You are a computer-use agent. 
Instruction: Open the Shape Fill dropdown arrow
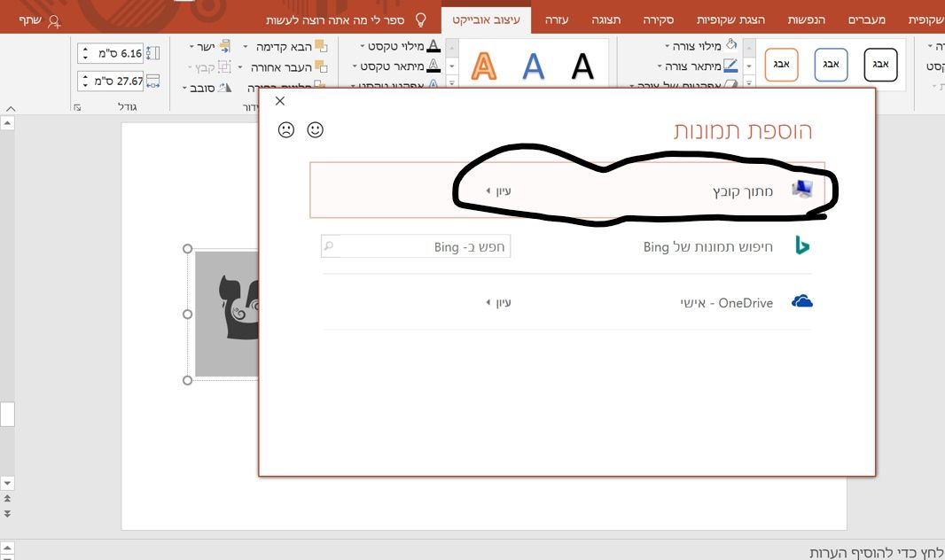[668, 46]
